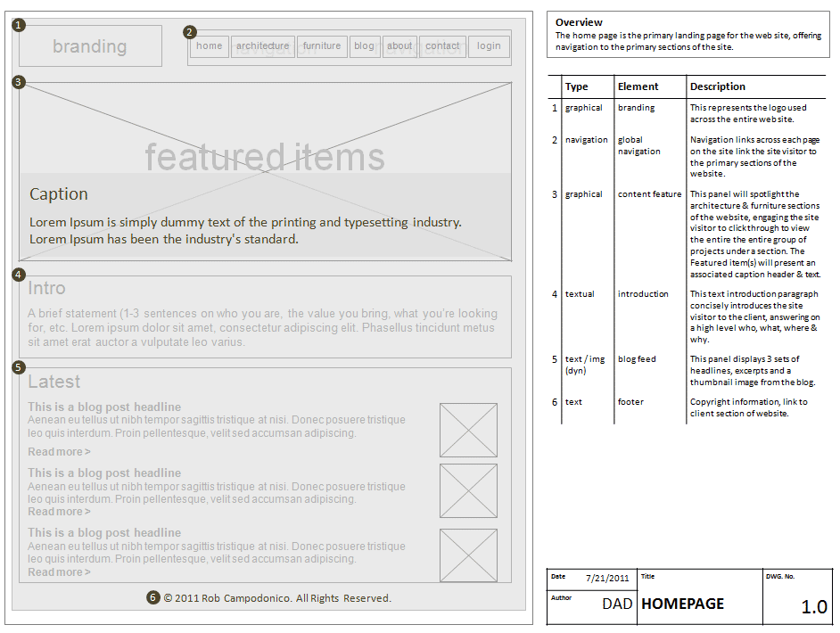
Task: Click the 'textual' type cell
Action: (x=580, y=294)
